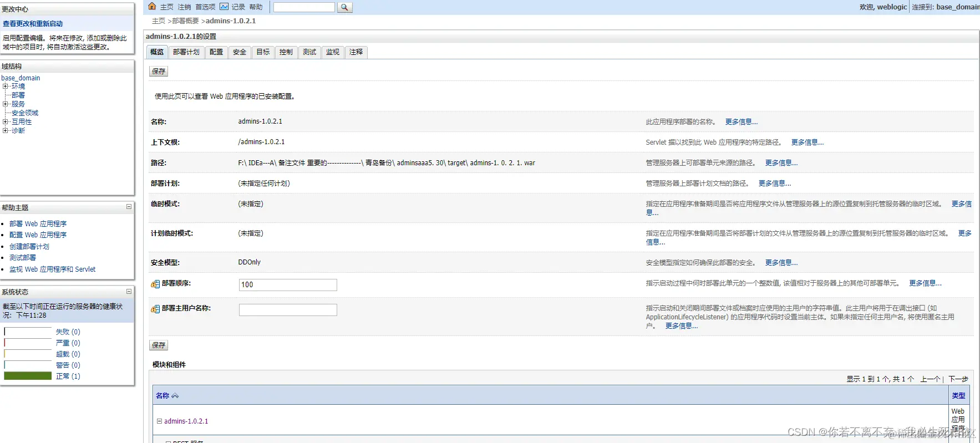The image size is (980, 443).
Task: Expand the 互用性 tree node
Action: pyautogui.click(x=5, y=122)
